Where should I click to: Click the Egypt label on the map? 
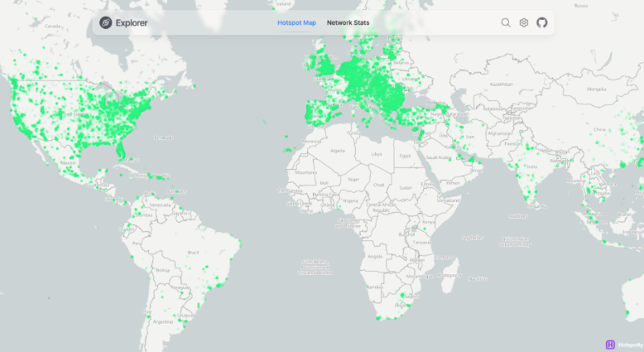point(405,155)
